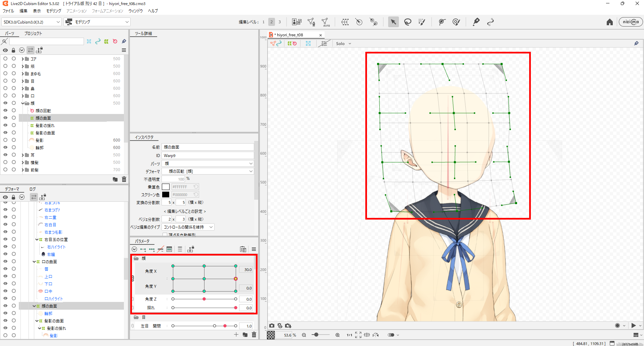
Task: Open the 編集 menu
Action: [24, 11]
